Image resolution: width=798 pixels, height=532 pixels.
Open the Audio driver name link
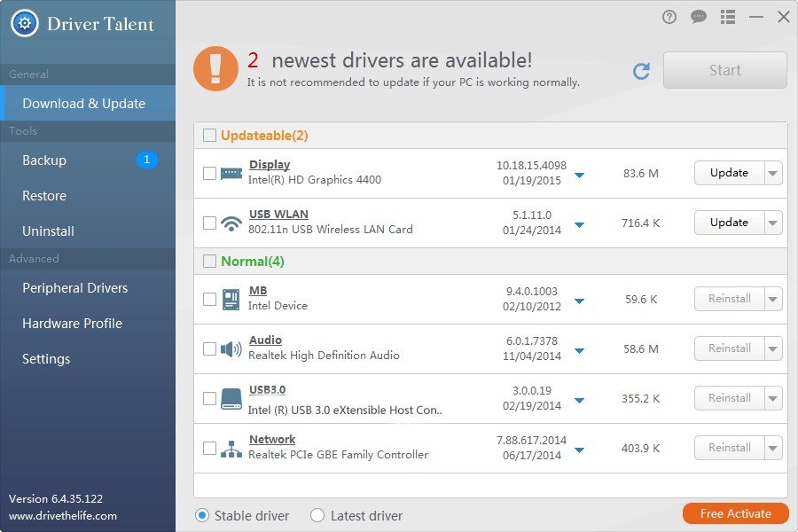point(265,340)
